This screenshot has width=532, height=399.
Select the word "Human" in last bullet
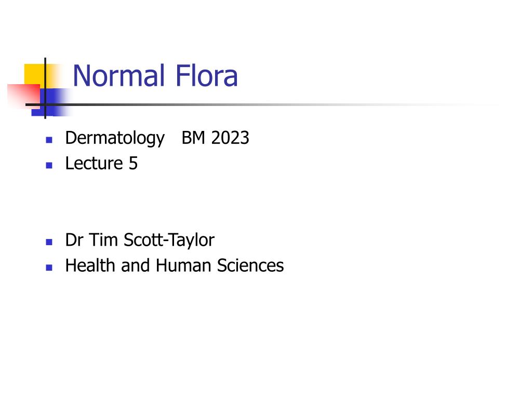tap(183, 265)
